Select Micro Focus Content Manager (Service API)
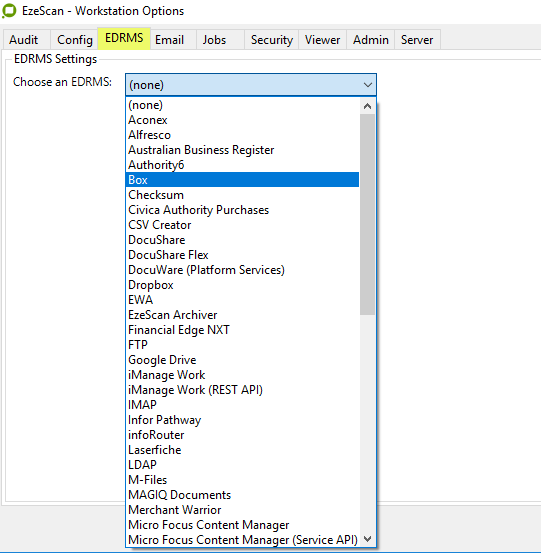 click(242, 540)
